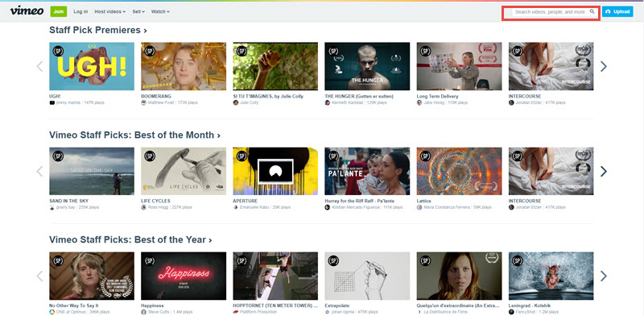The image size is (644, 316).
Task: Advance the Best of the Year carousel right
Action: (x=603, y=276)
